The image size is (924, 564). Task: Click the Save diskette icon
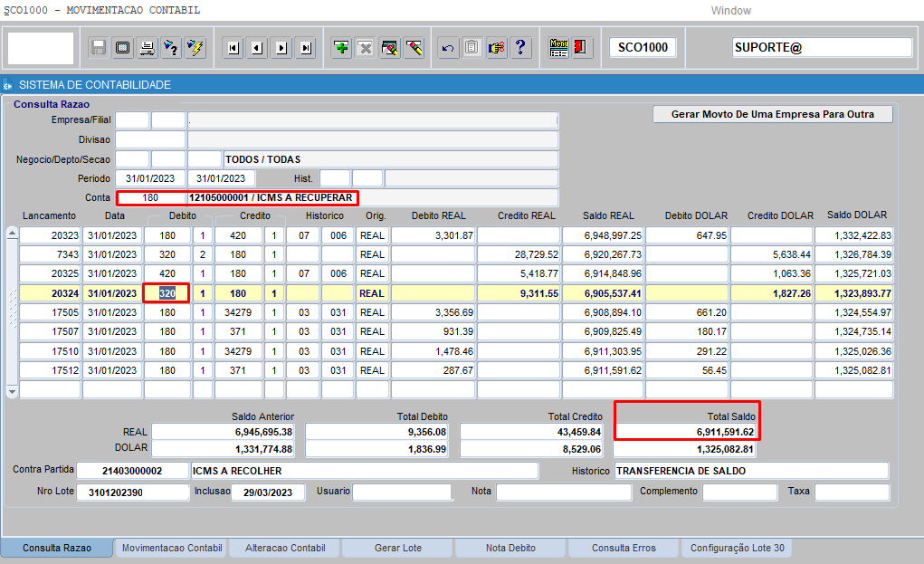tap(99, 48)
